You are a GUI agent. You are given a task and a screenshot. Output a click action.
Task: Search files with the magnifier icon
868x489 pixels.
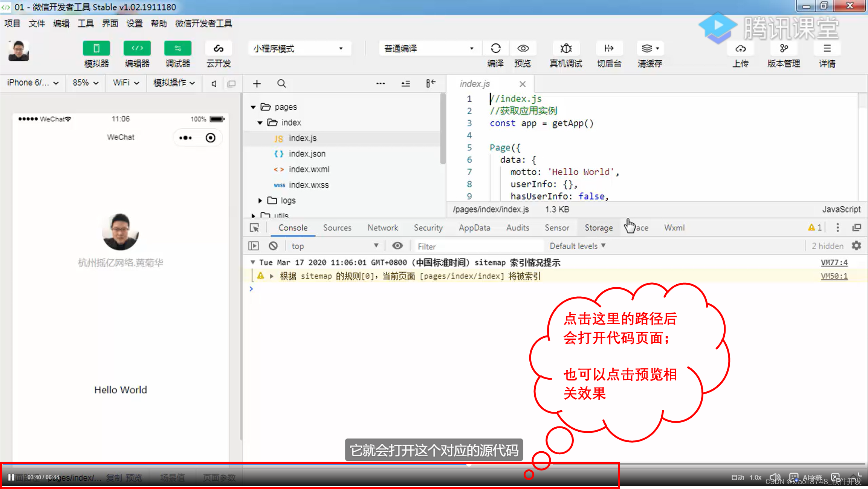coord(281,84)
